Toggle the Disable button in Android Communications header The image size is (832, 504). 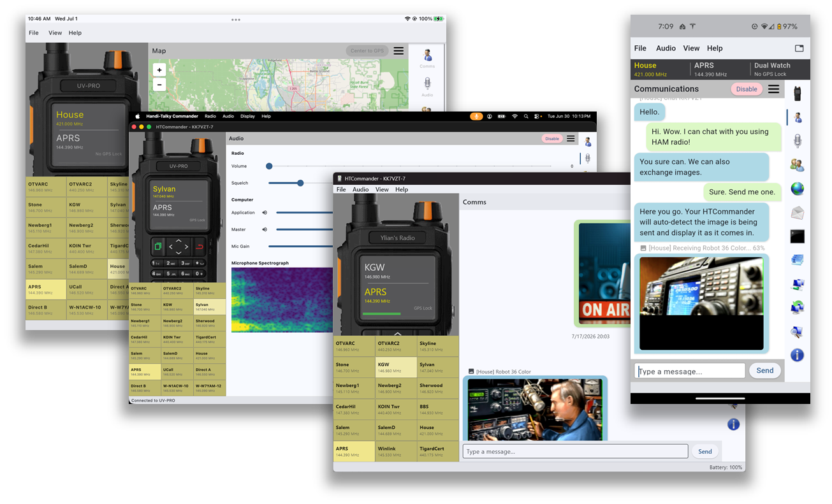[747, 89]
